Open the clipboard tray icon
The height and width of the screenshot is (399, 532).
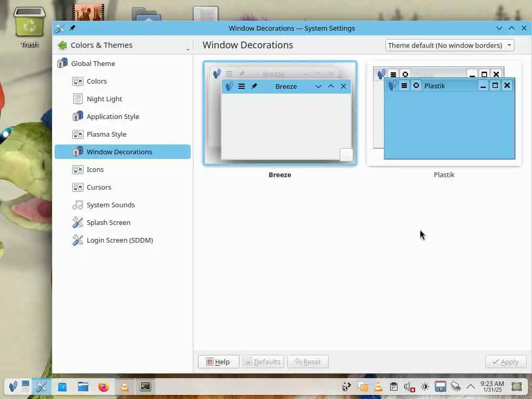point(394,387)
